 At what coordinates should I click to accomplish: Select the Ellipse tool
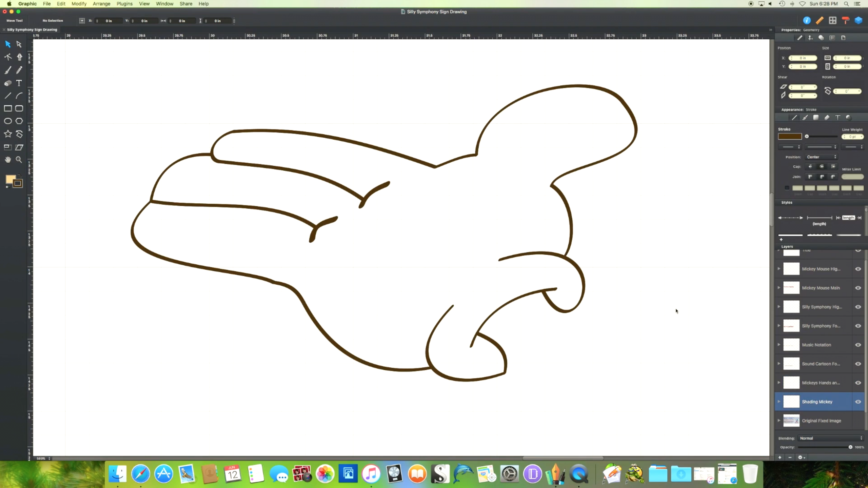point(8,121)
